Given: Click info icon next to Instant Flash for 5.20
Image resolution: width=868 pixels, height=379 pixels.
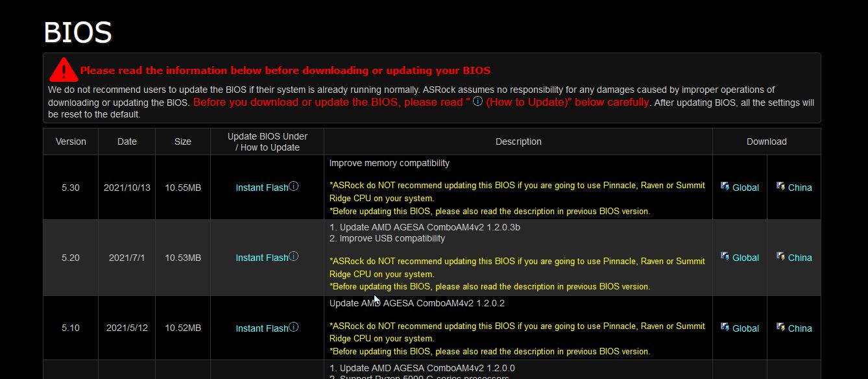Looking at the screenshot, I should tap(294, 256).
